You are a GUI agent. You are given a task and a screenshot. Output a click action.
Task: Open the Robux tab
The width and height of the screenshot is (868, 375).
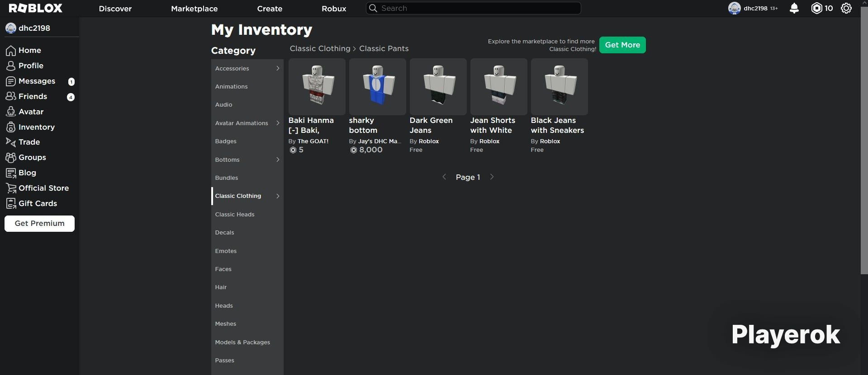334,9
